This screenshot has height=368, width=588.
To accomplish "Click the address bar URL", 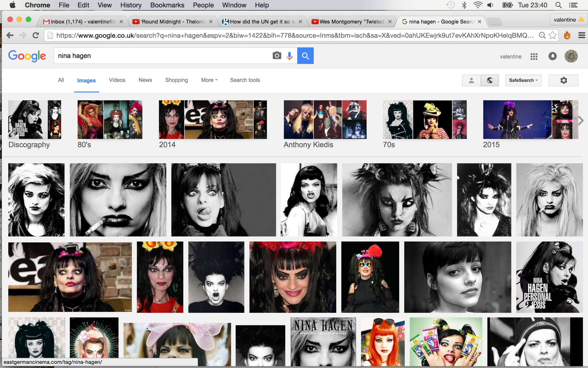I will tap(294, 36).
